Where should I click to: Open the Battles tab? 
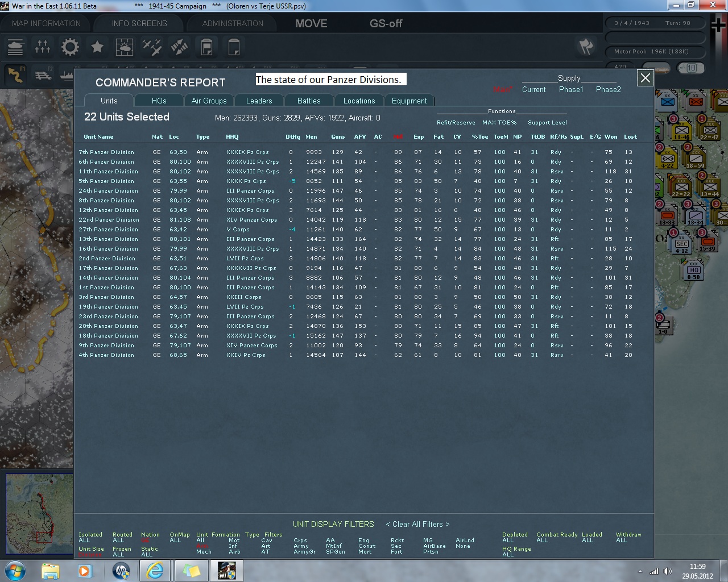point(309,101)
